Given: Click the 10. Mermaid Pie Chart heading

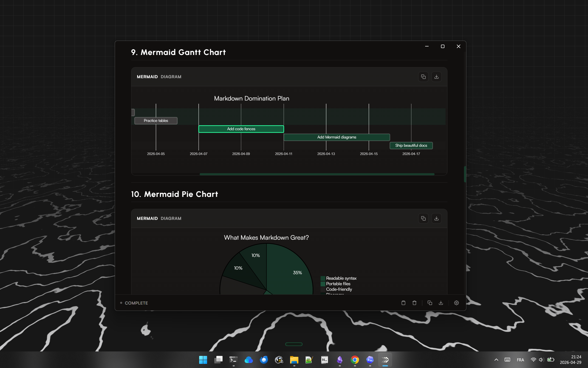Looking at the screenshot, I should click(x=175, y=194).
